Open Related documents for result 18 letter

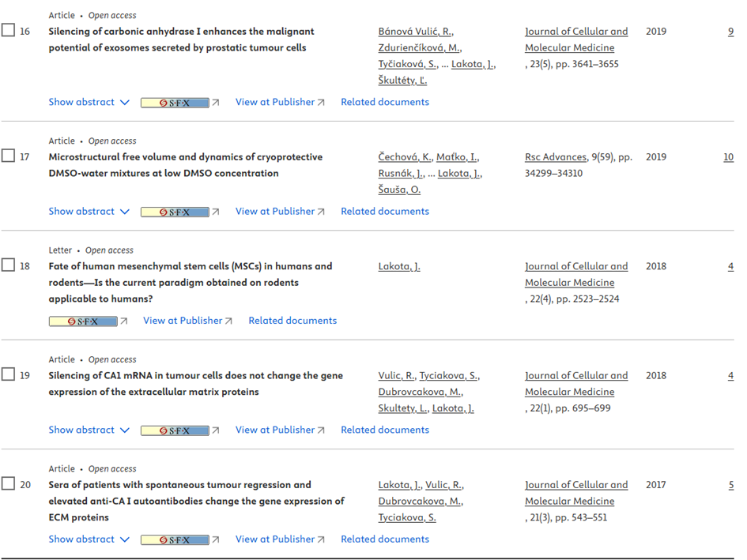(292, 321)
